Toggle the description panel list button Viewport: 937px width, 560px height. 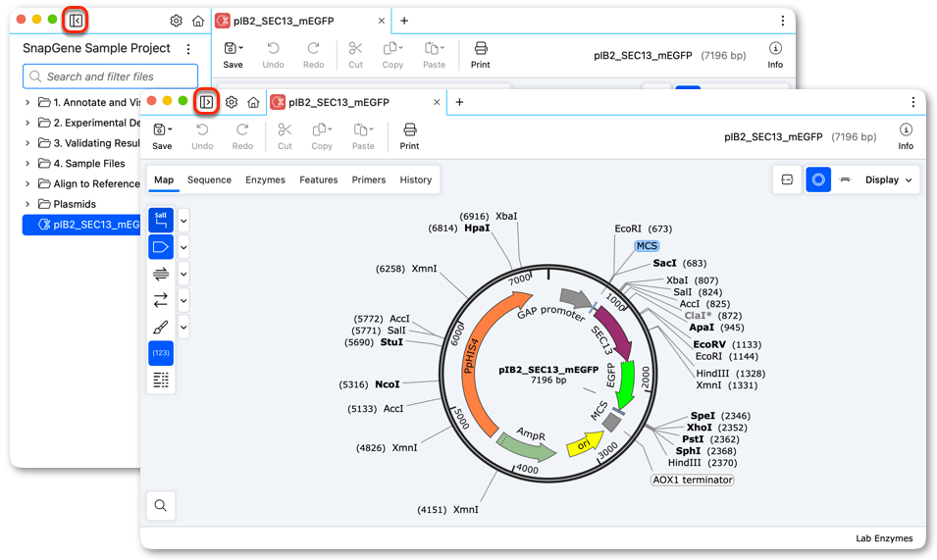pyautogui.click(x=161, y=381)
